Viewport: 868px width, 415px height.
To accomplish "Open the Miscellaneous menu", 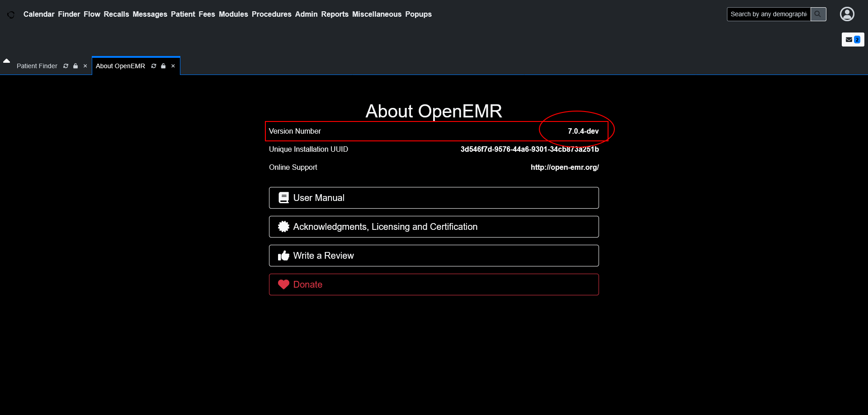I will 377,14.
